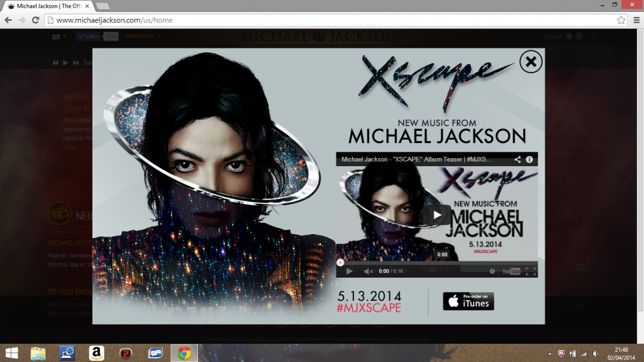This screenshot has width=644, height=362.
Task: Open a new browser tab
Action: click(x=103, y=6)
